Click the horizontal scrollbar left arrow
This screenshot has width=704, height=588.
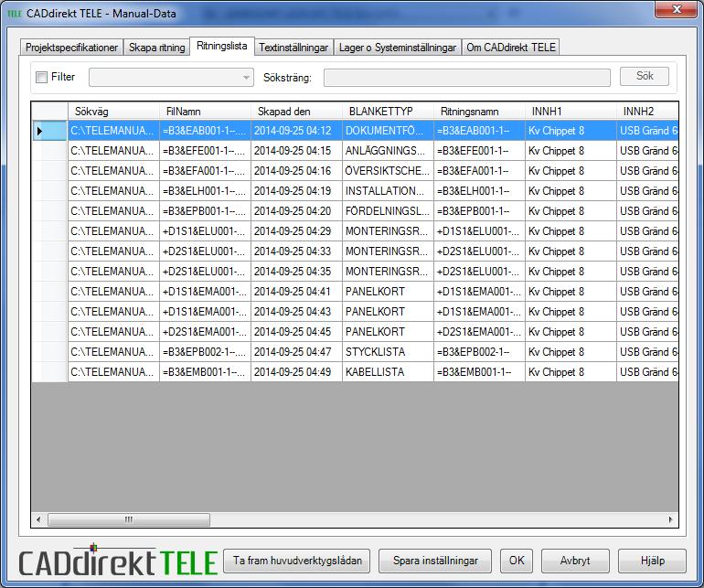coord(38,519)
